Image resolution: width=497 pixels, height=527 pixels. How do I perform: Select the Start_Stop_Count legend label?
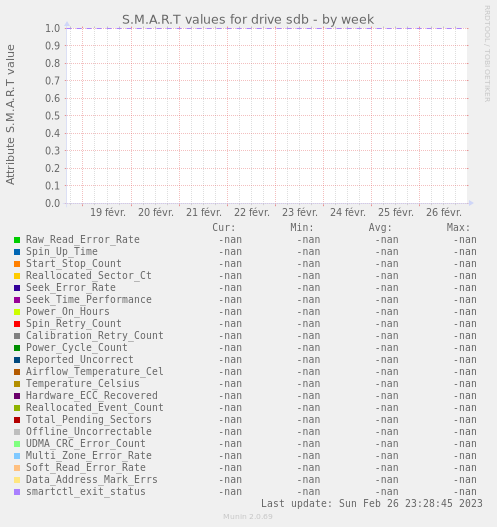(x=74, y=264)
